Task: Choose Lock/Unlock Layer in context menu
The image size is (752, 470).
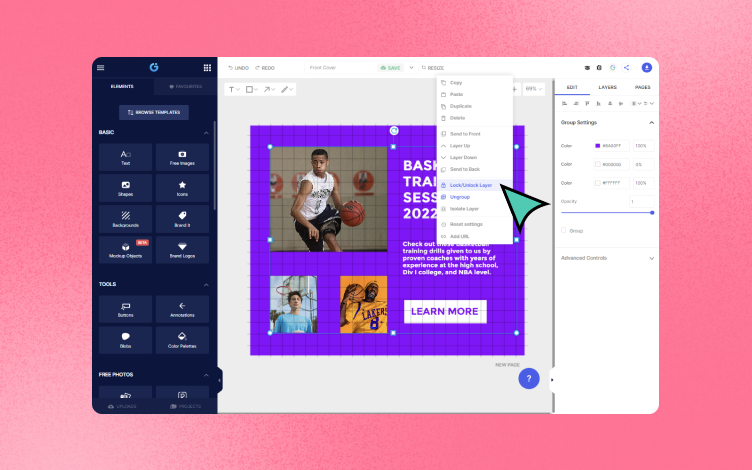Action: pyautogui.click(x=474, y=185)
